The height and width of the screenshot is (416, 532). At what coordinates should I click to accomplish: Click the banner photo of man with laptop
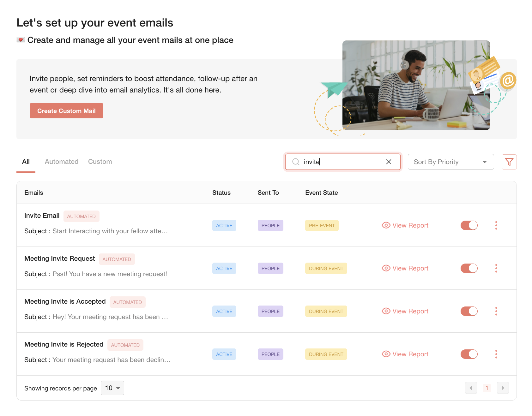tap(416, 85)
